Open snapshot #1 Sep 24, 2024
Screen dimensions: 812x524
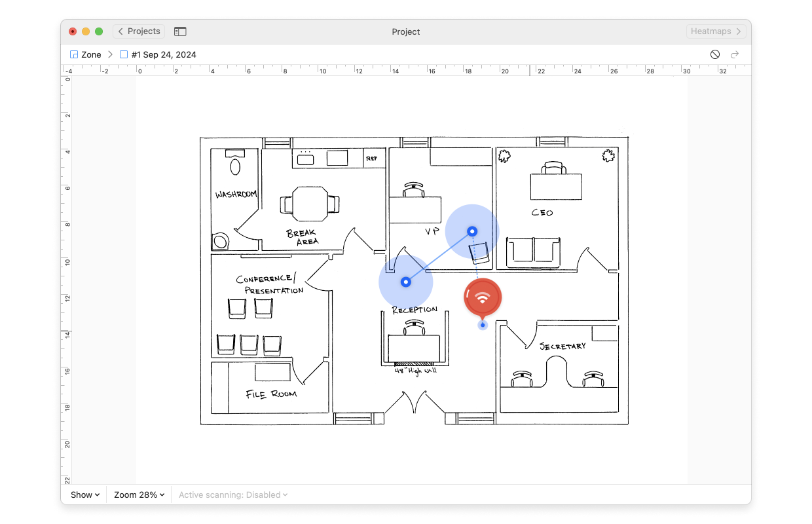click(x=163, y=55)
